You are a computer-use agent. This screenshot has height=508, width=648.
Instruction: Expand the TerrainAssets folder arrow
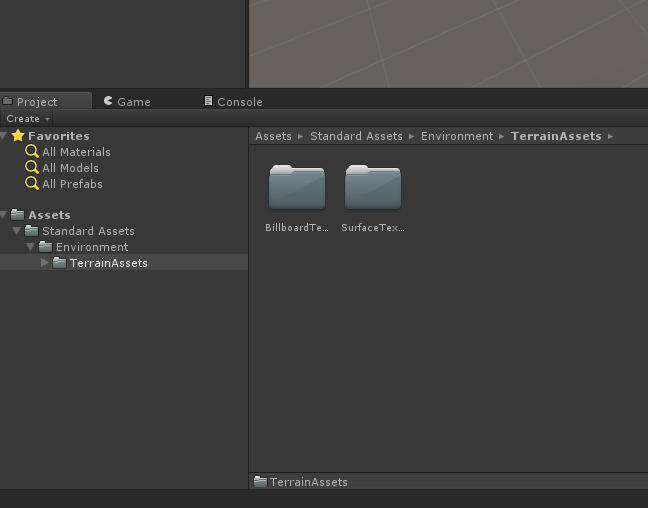(x=45, y=262)
